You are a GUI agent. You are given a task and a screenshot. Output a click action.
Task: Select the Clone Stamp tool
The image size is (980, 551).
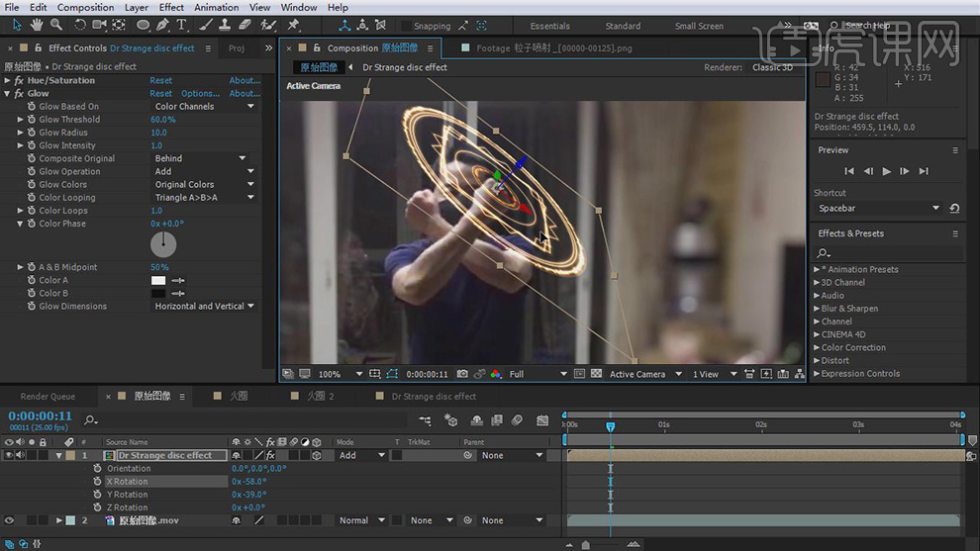tap(223, 25)
